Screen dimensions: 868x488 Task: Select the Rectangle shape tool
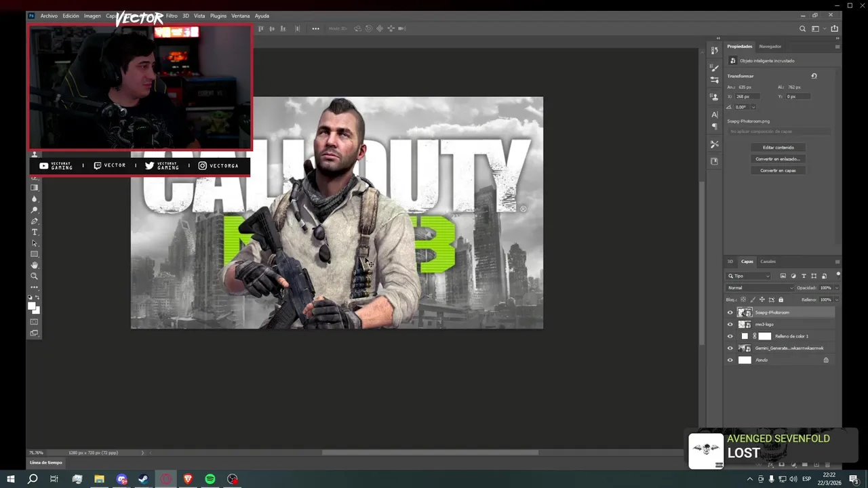click(35, 254)
